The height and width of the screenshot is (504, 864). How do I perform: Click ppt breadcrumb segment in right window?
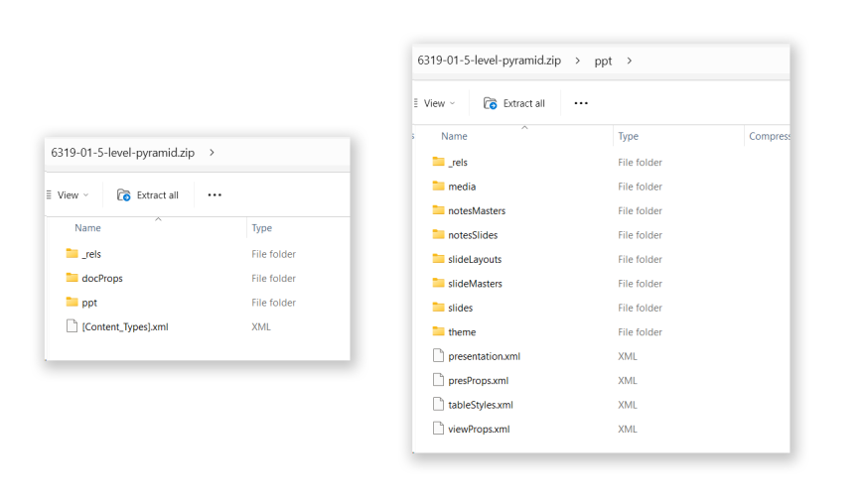coord(603,62)
